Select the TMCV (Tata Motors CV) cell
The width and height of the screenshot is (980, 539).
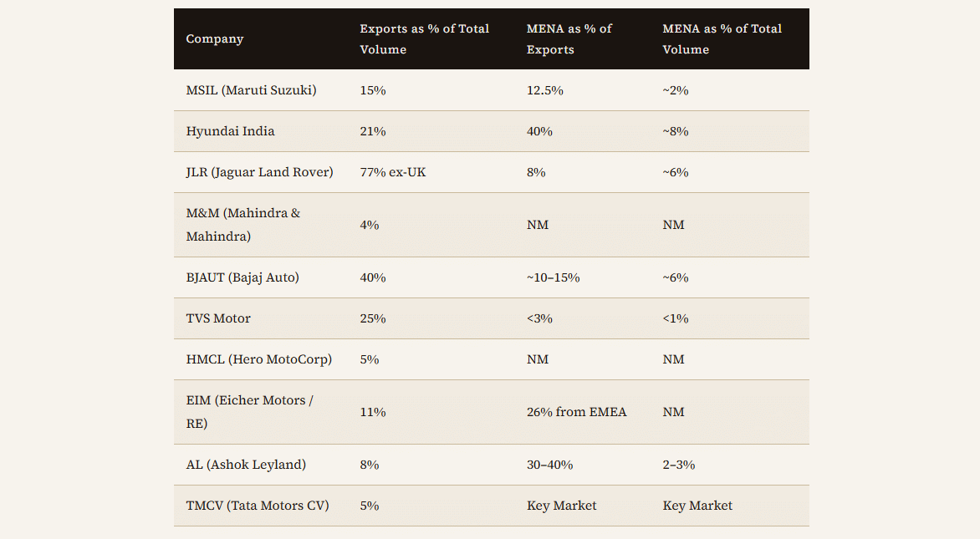click(x=258, y=506)
